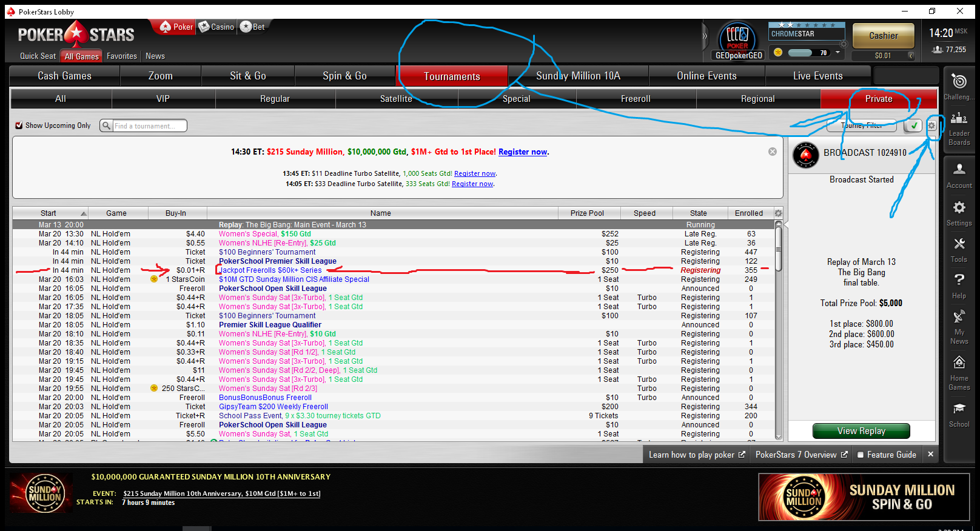
Task: Sort the list by the Prize Pool column
Action: coord(587,213)
